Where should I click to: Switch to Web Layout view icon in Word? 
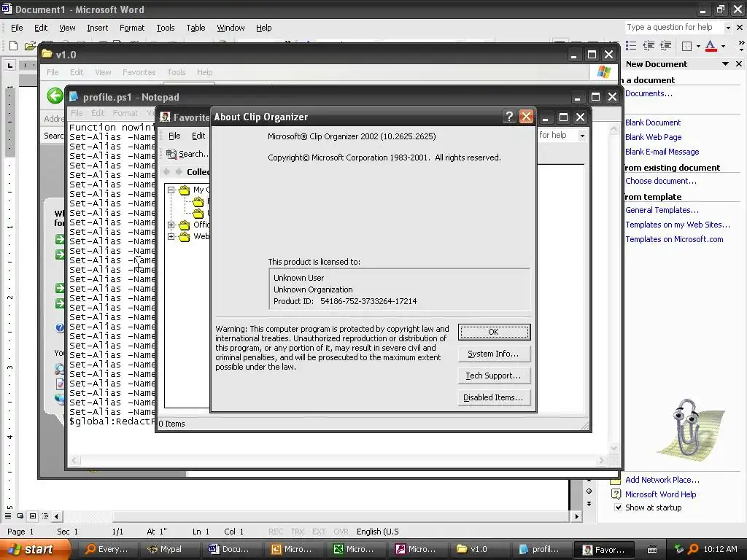(20, 516)
